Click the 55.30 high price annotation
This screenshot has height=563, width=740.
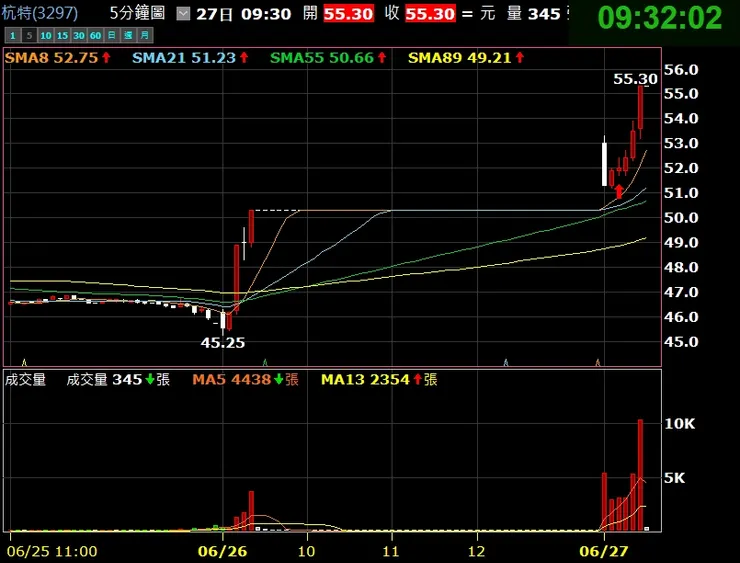coord(635,79)
